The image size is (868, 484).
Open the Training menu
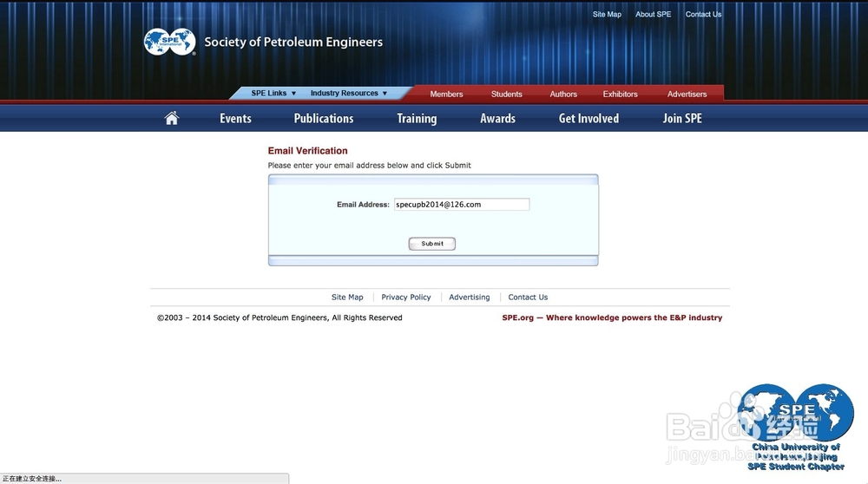pos(417,118)
